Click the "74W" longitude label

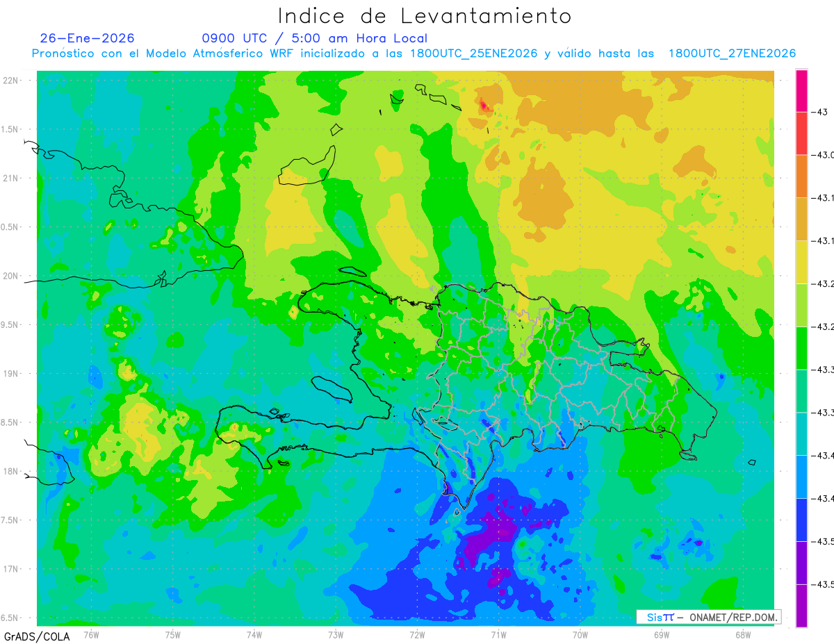click(254, 634)
